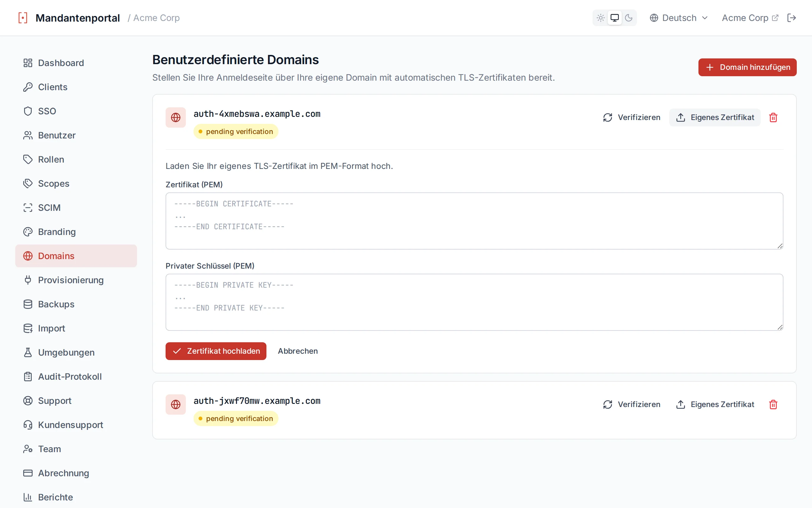Image resolution: width=812 pixels, height=508 pixels.
Task: Click Abbrechen to cancel upload
Action: pyautogui.click(x=298, y=351)
